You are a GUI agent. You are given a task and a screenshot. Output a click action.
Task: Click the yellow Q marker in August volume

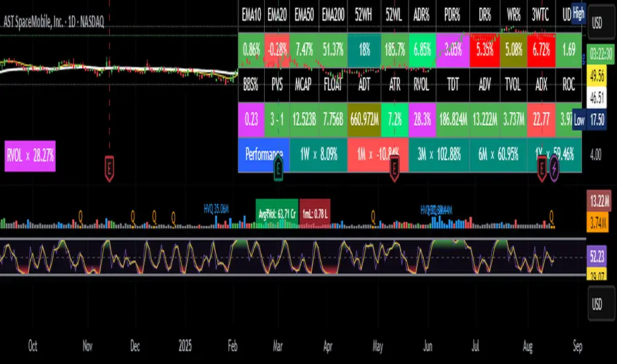pyautogui.click(x=551, y=216)
